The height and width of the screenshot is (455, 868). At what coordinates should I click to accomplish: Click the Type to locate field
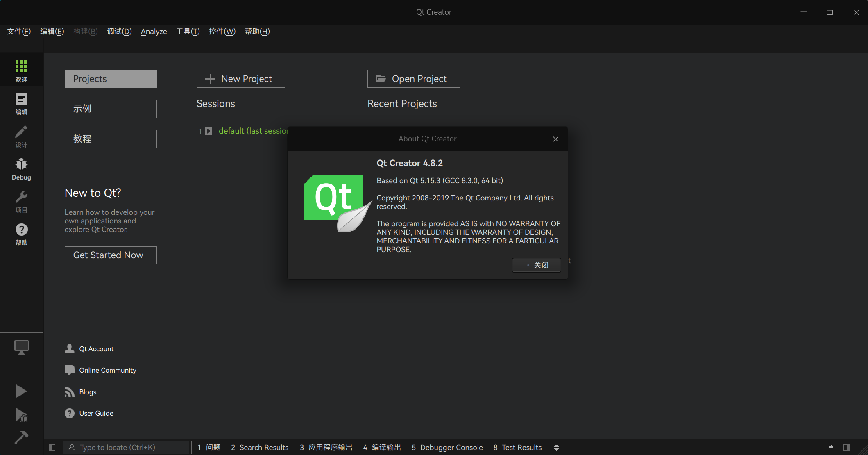click(127, 448)
